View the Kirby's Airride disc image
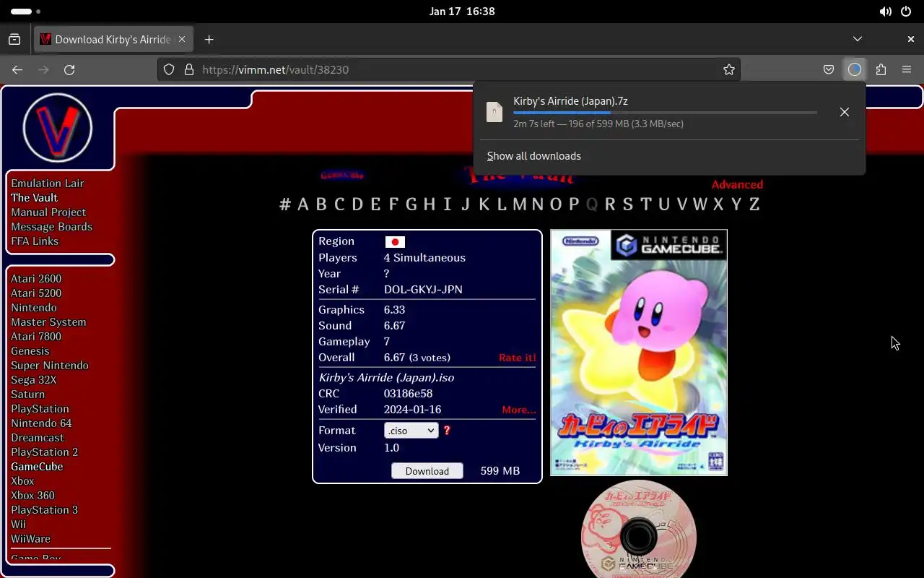Viewport: 924px width, 578px height. point(639,529)
